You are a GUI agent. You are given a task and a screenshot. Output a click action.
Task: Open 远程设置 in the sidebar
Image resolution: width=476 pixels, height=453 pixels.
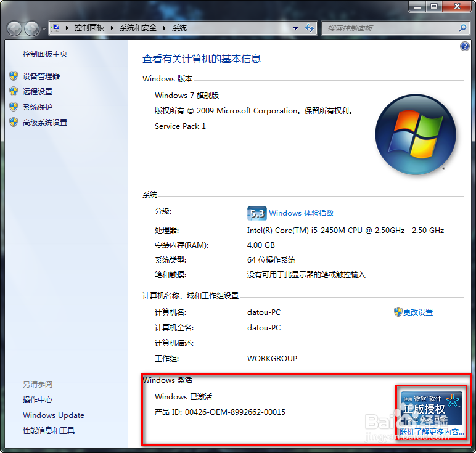pos(38,91)
